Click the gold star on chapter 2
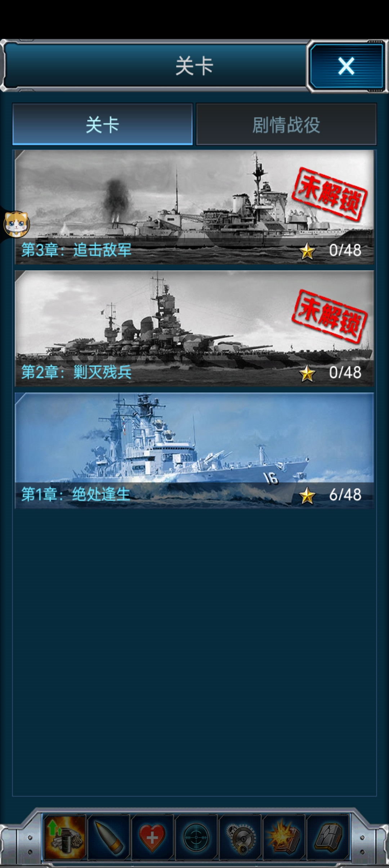 coord(307,373)
